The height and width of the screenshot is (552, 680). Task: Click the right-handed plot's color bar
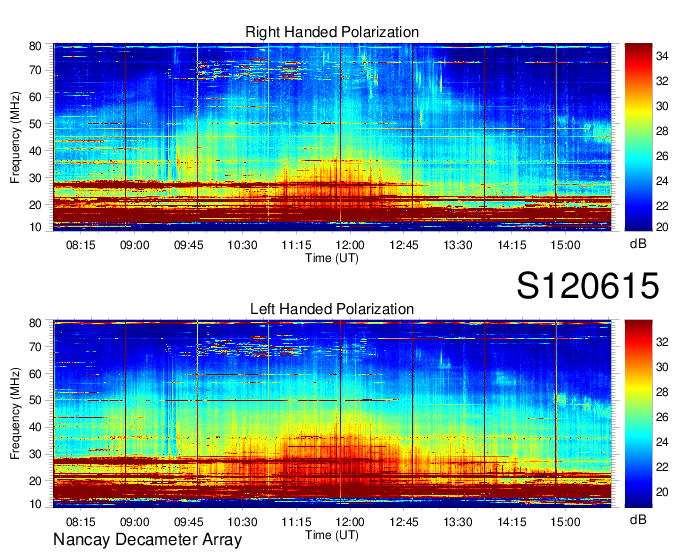tap(638, 137)
